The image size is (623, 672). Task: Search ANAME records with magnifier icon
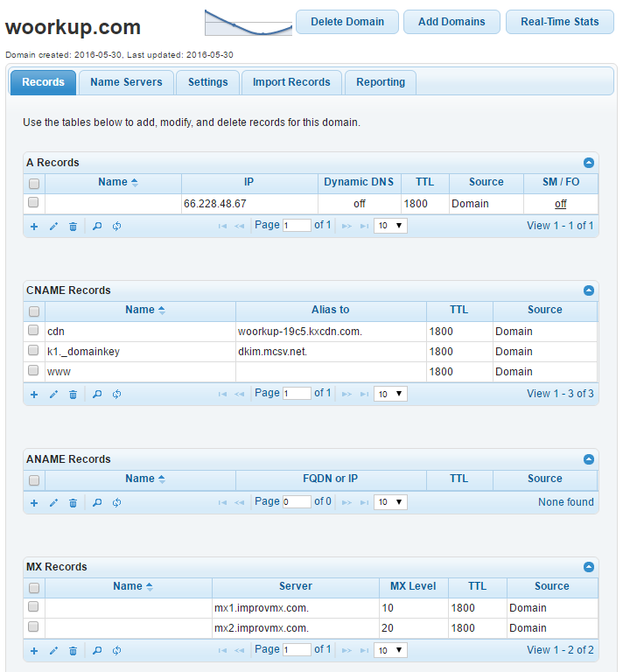97,503
